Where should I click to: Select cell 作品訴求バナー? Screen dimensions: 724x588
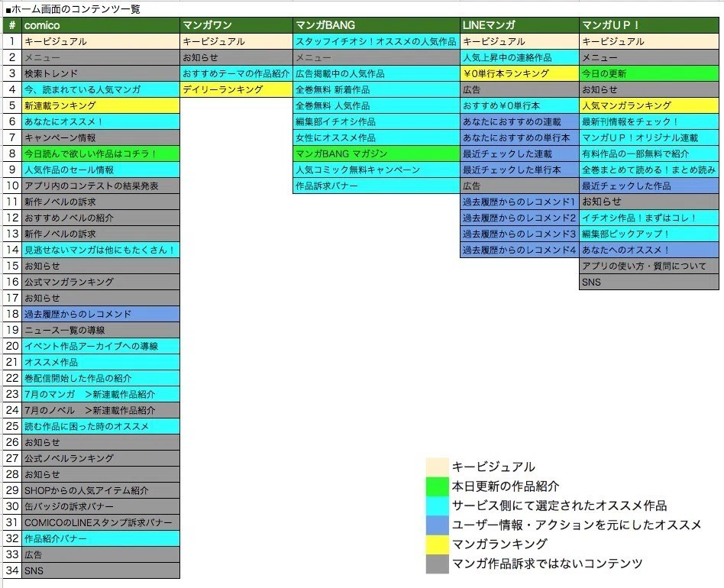point(377,186)
